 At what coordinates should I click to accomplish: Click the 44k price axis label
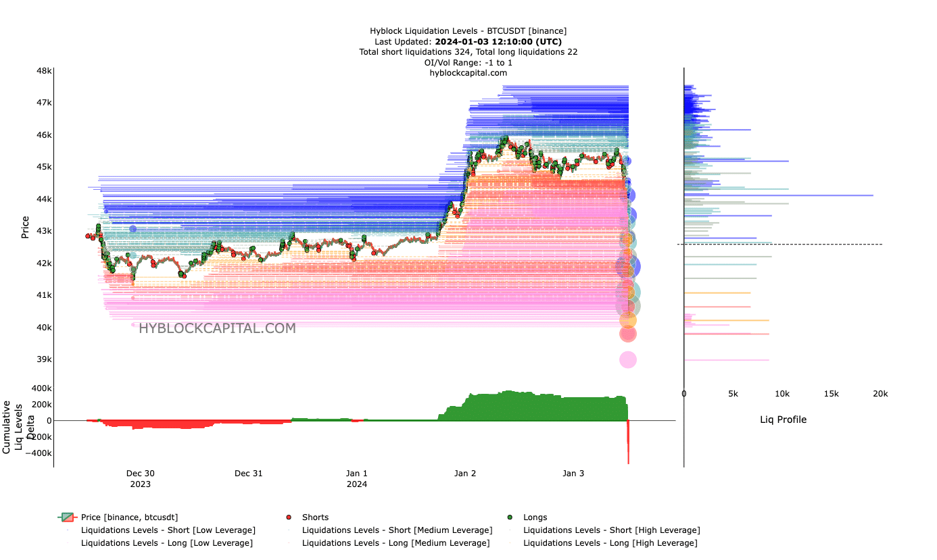(x=45, y=199)
